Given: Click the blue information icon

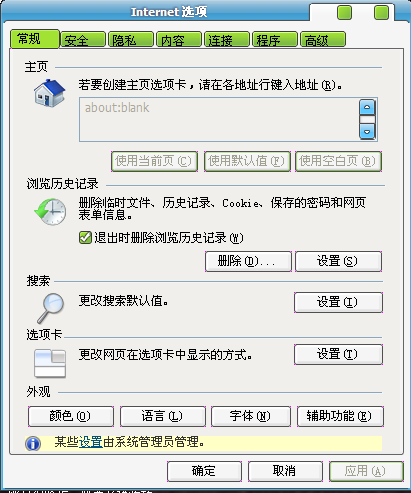Looking at the screenshot, I should point(33,444).
